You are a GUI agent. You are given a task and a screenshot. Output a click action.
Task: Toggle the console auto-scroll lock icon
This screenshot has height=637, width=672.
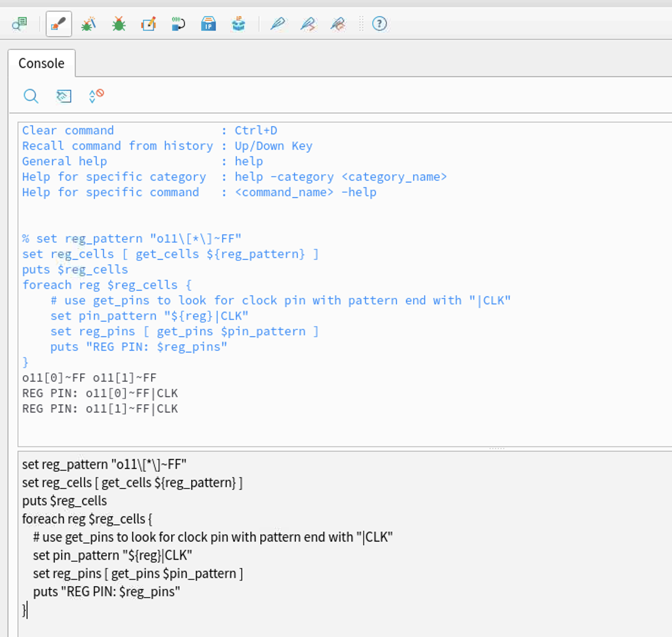[x=96, y=96]
